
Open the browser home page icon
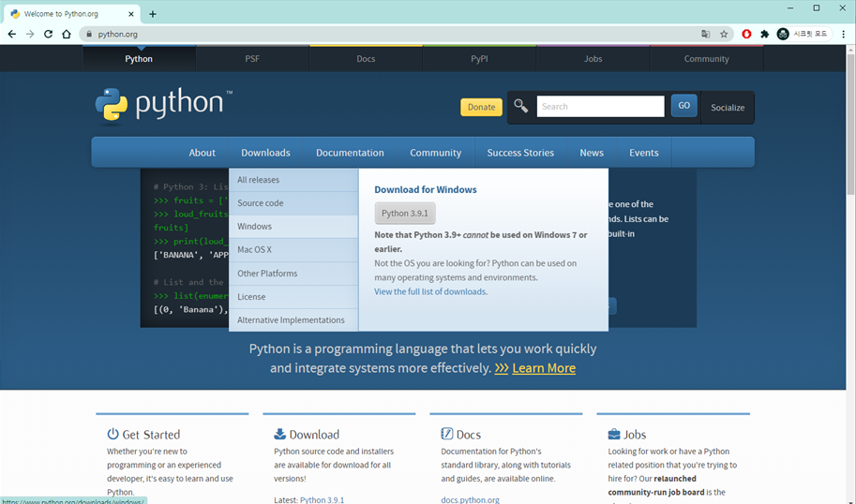(x=66, y=34)
